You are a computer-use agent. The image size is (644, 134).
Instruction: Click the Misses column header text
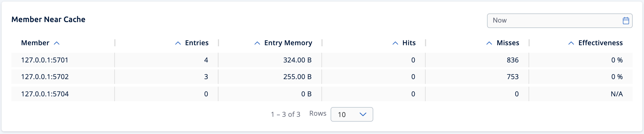508,43
